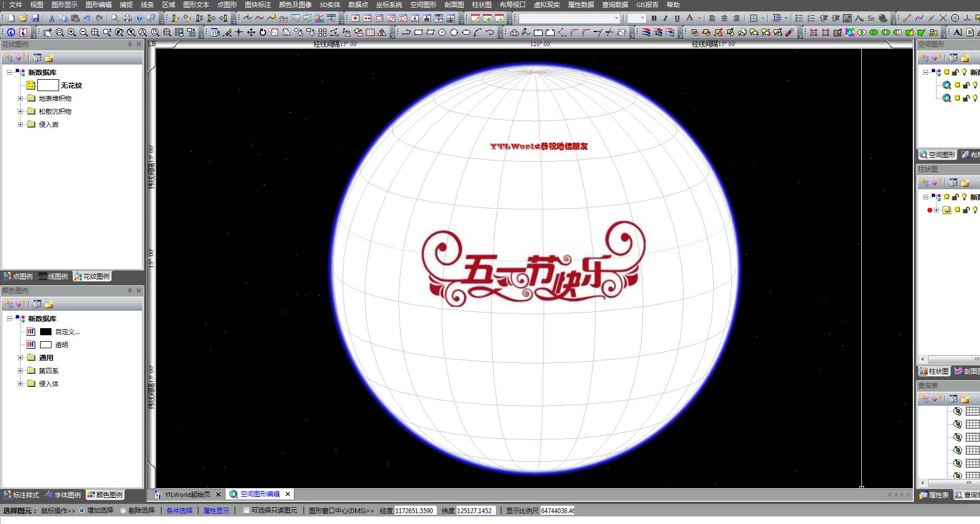The height and width of the screenshot is (524, 980).
Task: Open the font name combo box
Action: [x=570, y=18]
